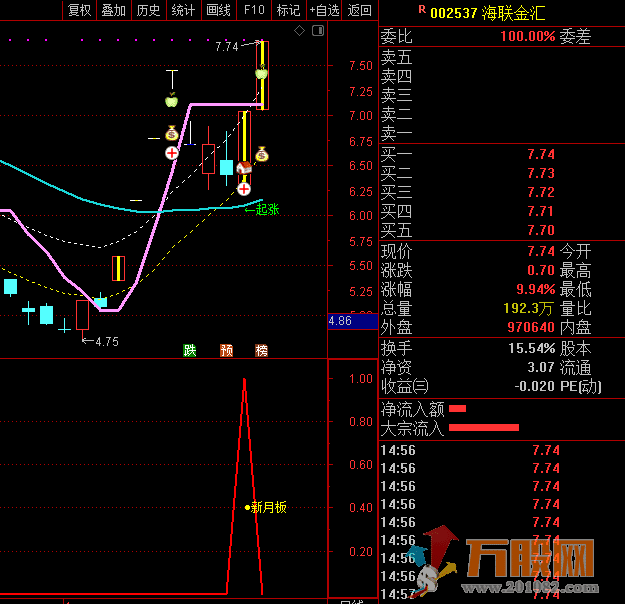Screen dimensions: 625x604
Task: Click the 买二 price 7.73
Action: pyautogui.click(x=541, y=173)
